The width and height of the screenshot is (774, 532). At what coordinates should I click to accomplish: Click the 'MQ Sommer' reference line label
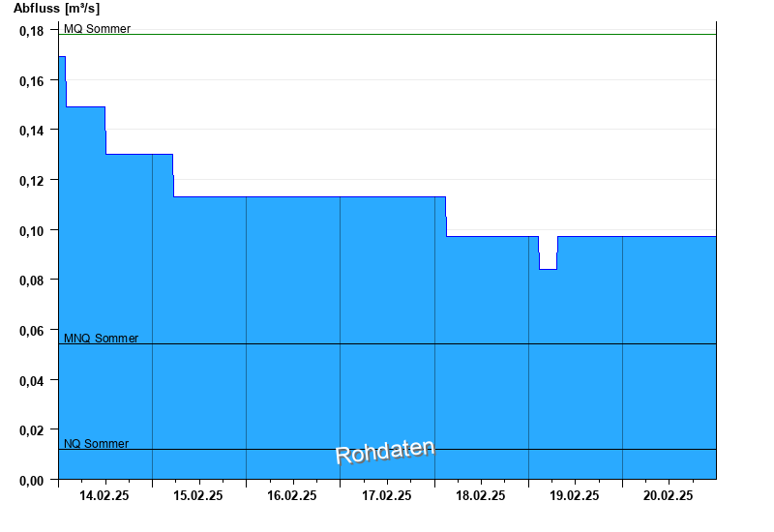pos(98,29)
